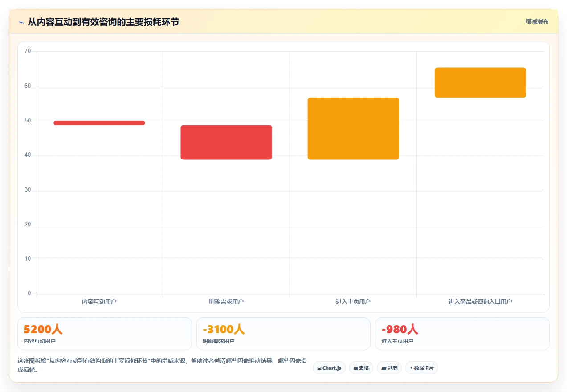The width and height of the screenshot is (567, 392).
Task: Click y-axis value 30
Action: pyautogui.click(x=28, y=190)
